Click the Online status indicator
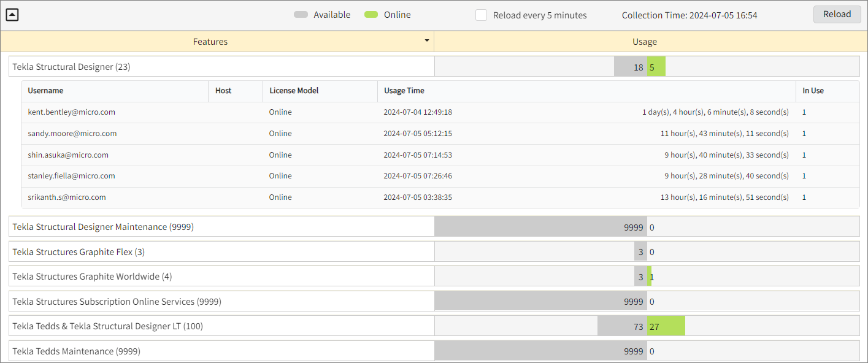Screen dimensions: 868x363 [x=370, y=14]
